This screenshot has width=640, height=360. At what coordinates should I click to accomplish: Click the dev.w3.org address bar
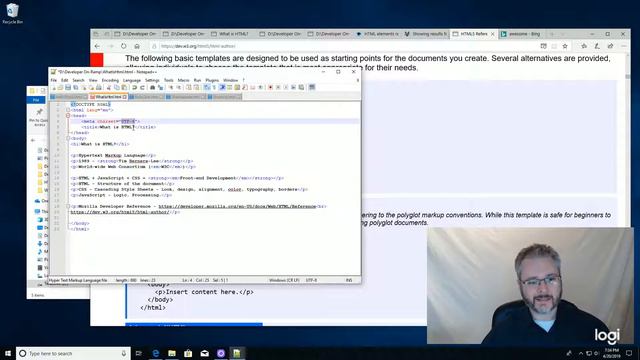(343, 46)
